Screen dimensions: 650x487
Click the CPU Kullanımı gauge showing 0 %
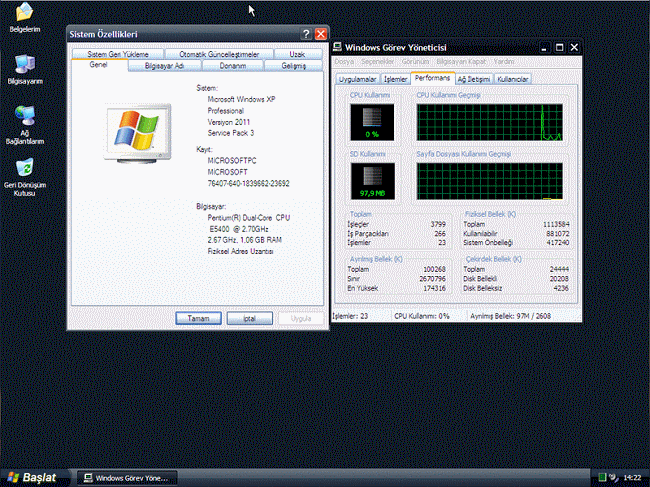click(x=372, y=122)
